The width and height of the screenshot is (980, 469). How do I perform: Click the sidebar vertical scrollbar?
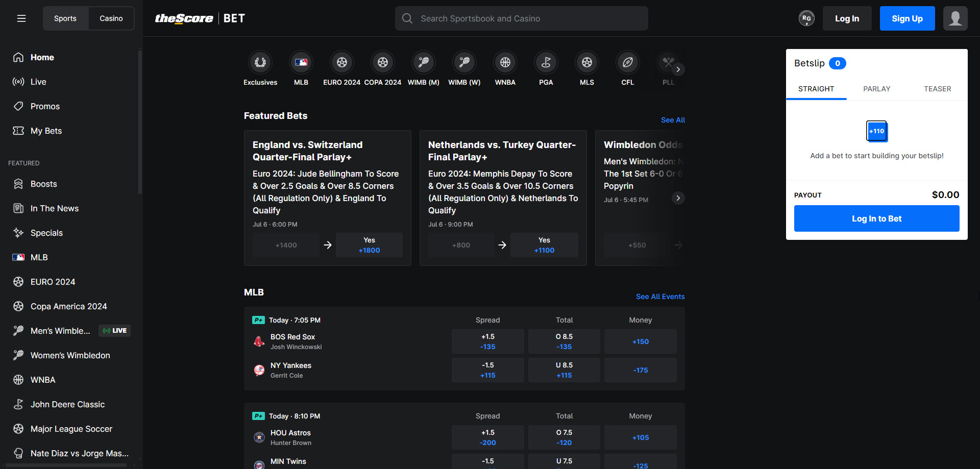140,121
